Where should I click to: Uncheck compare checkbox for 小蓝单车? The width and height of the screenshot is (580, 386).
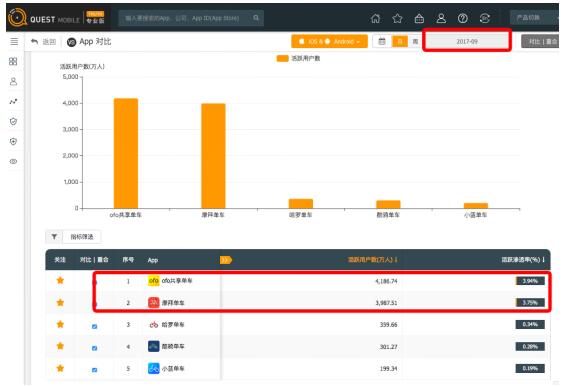coord(94,370)
